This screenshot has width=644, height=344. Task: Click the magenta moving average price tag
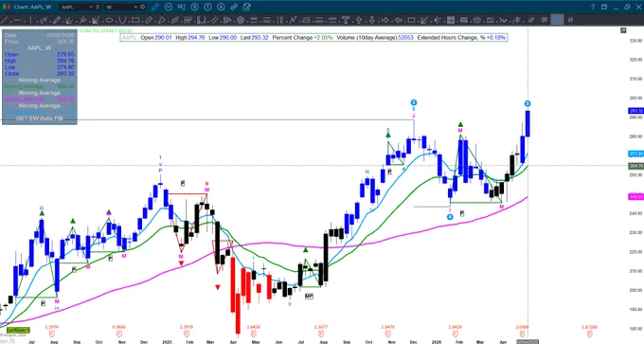(x=635, y=196)
